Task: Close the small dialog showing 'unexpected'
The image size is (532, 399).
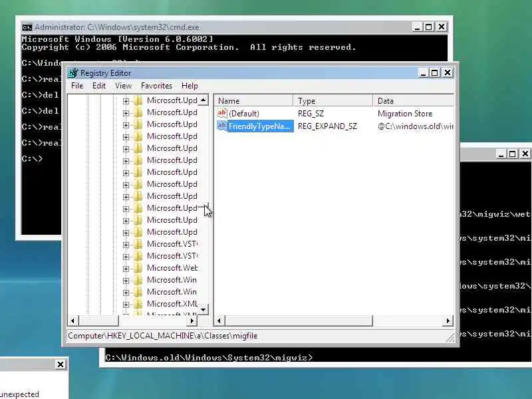Action: 61,364
